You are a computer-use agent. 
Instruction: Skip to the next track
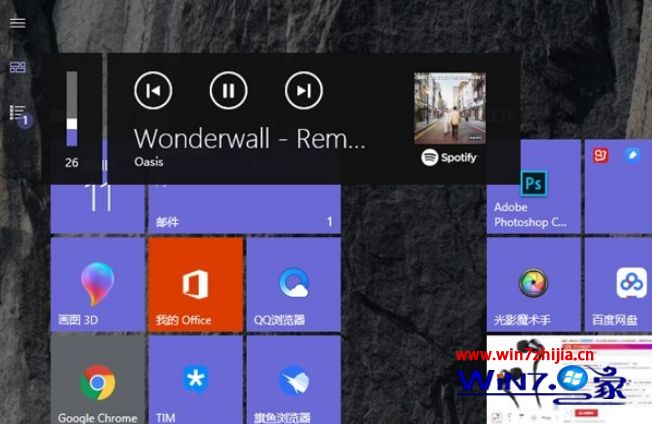(304, 90)
